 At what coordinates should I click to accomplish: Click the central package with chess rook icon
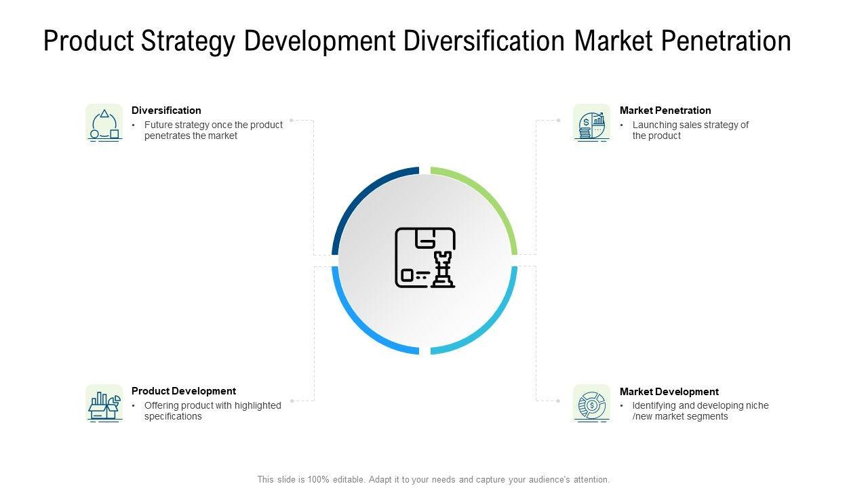pyautogui.click(x=425, y=258)
